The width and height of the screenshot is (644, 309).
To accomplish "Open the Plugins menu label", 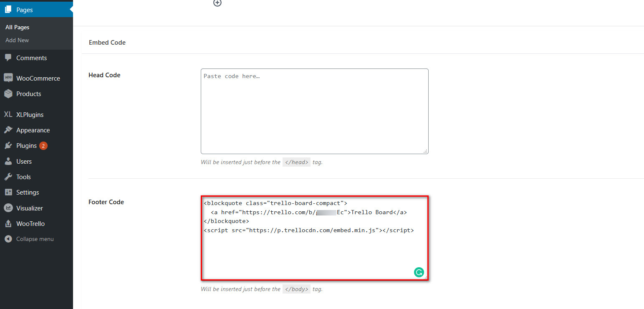I will coord(26,146).
